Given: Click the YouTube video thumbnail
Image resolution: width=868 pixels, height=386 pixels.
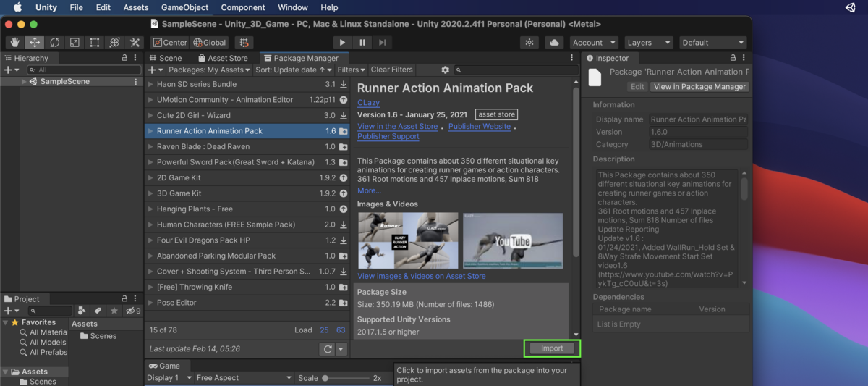Looking at the screenshot, I should tap(513, 240).
